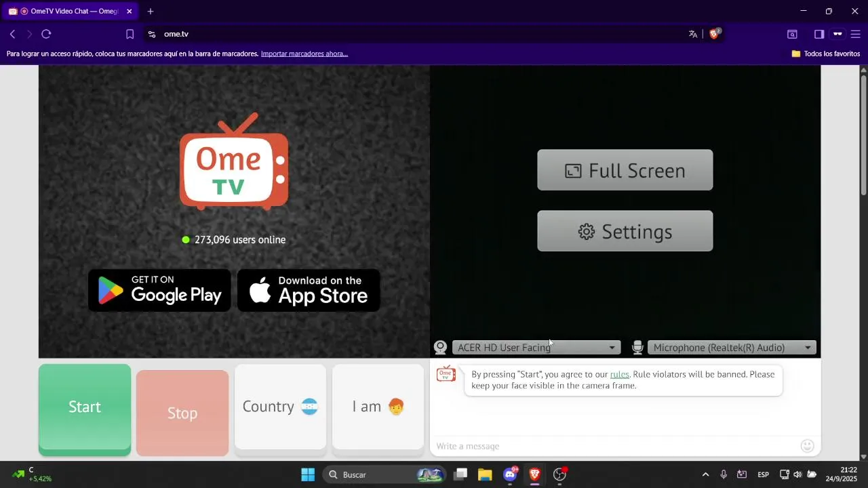Image resolution: width=868 pixels, height=488 pixels.
Task: Click the Brave browser taskbar icon
Action: click(535, 474)
